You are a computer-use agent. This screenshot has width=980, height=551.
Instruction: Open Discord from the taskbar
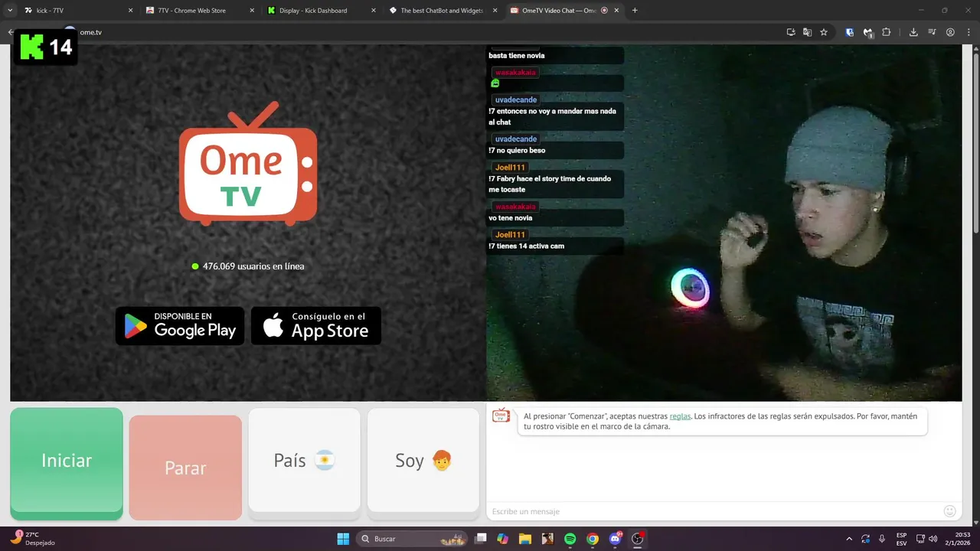click(x=615, y=539)
